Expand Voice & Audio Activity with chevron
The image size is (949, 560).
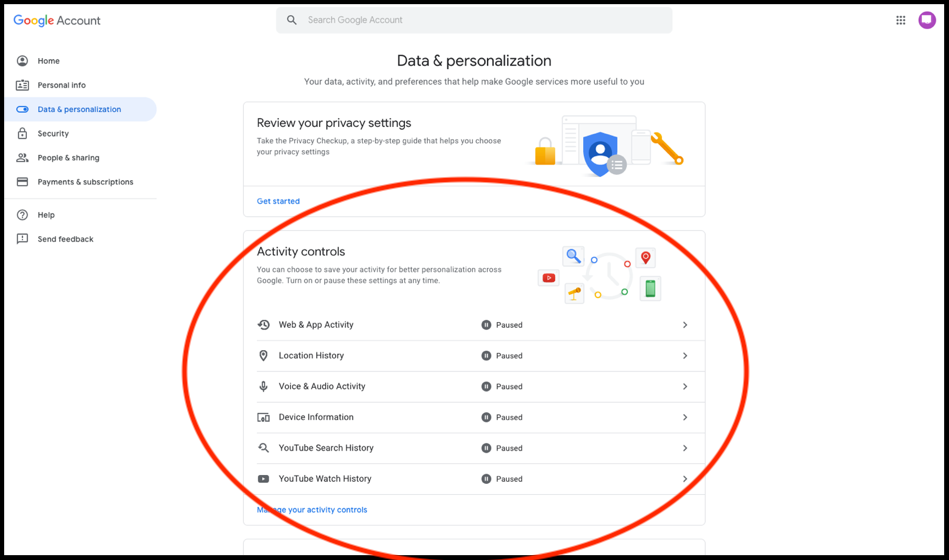pyautogui.click(x=685, y=386)
